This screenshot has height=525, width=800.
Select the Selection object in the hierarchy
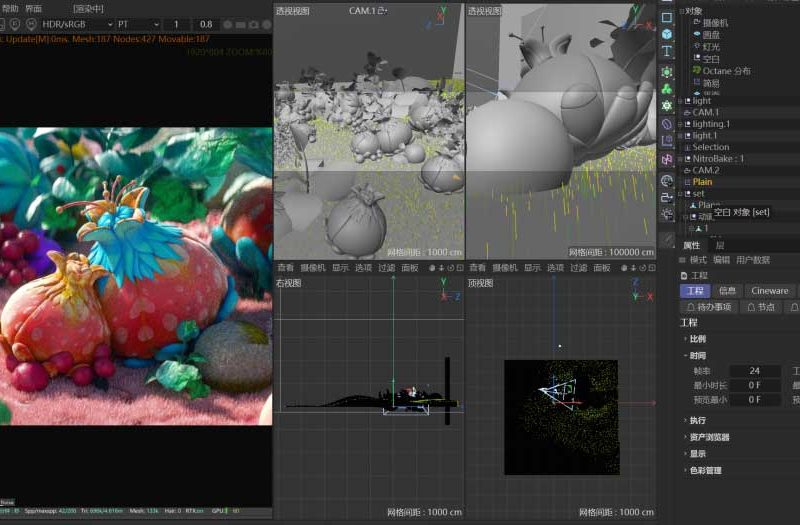711,147
